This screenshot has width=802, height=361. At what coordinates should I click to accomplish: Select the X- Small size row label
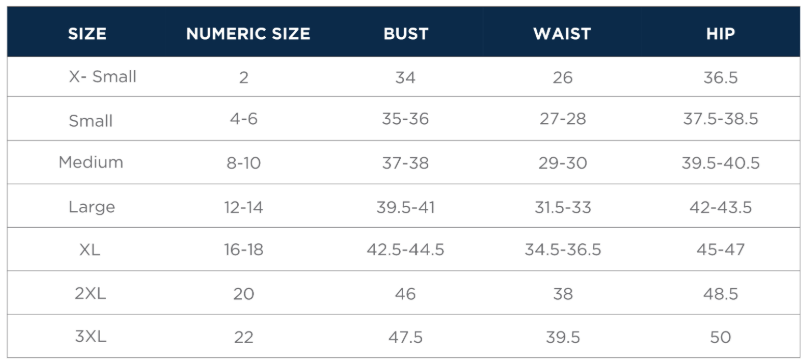(x=102, y=77)
